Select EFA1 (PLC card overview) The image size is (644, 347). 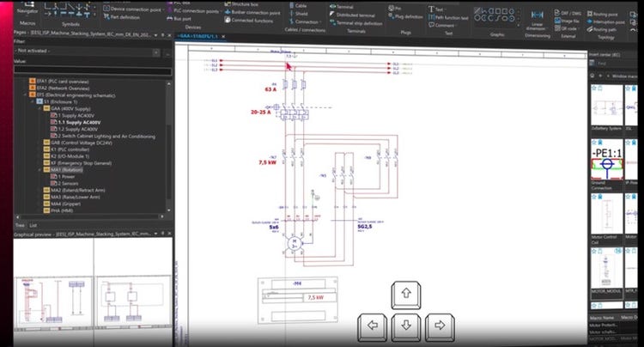click(59, 82)
